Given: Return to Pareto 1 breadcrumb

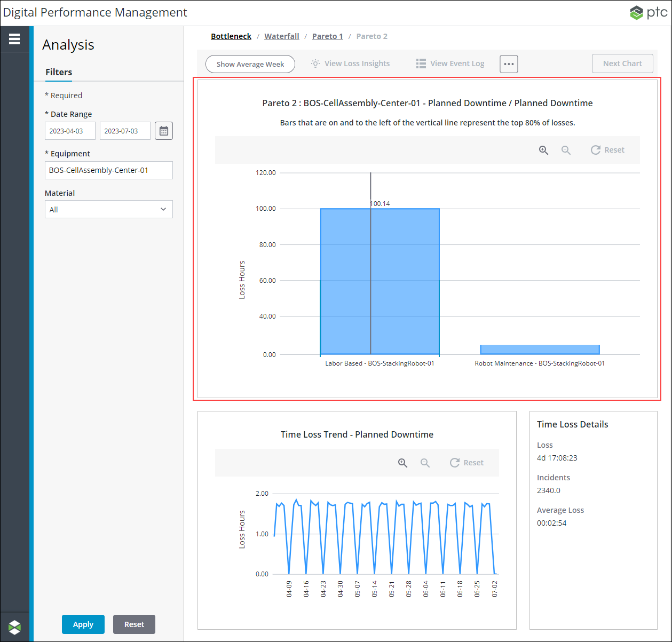Looking at the screenshot, I should pyautogui.click(x=328, y=36).
